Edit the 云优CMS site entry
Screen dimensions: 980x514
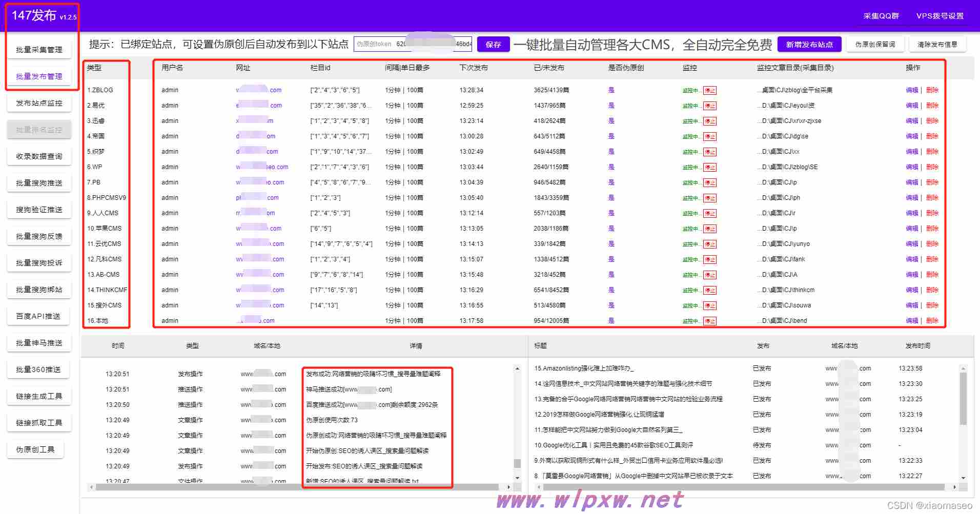[912, 244]
